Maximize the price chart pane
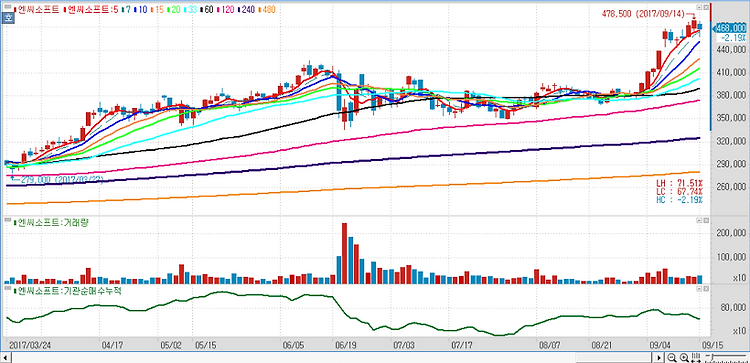The width and height of the screenshot is (750, 363). (x=706, y=7)
